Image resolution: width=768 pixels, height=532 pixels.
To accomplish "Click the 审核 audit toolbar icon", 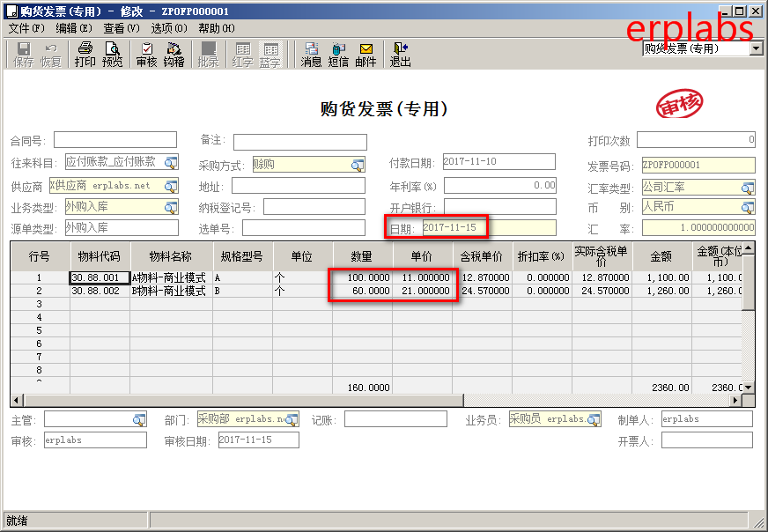I will (x=146, y=54).
